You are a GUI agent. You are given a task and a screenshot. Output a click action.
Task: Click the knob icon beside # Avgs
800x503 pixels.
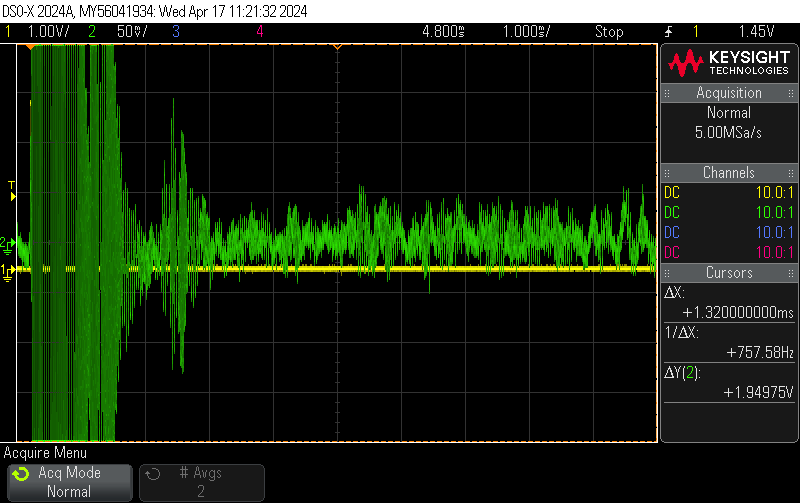click(152, 473)
